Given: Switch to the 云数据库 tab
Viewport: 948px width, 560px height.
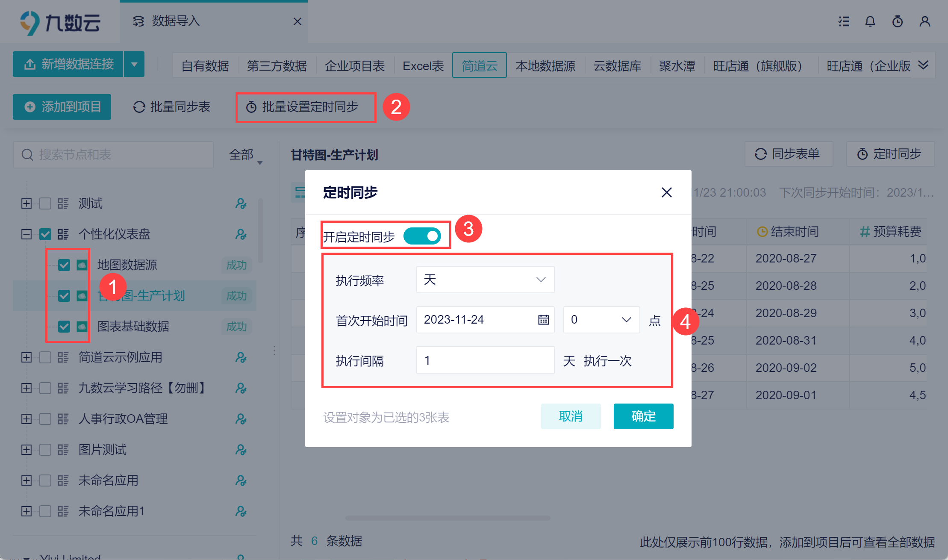Looking at the screenshot, I should point(617,66).
